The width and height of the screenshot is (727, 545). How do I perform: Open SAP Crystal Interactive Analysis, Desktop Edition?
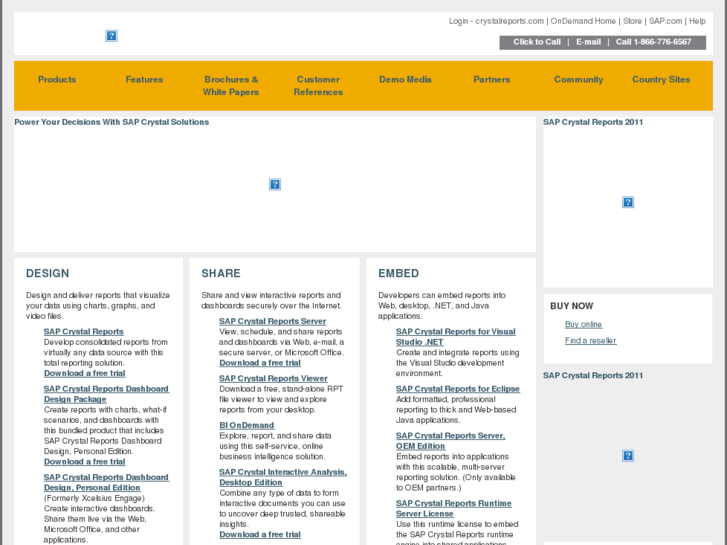click(283, 477)
